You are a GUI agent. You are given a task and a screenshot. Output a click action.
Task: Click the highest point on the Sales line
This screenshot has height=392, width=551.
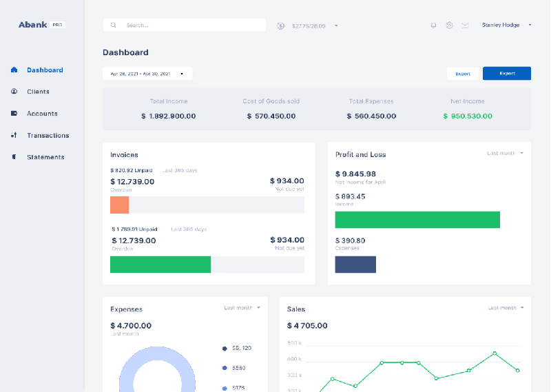pos(495,353)
